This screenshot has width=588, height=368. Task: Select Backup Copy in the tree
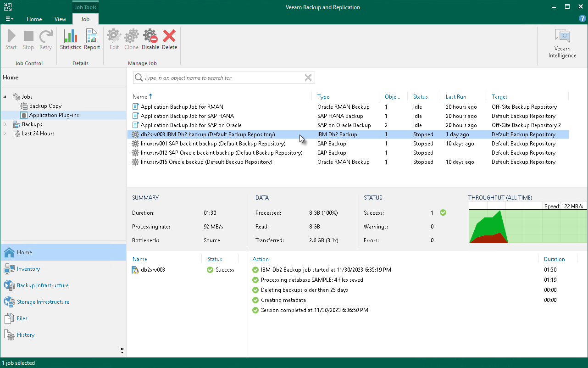45,106
